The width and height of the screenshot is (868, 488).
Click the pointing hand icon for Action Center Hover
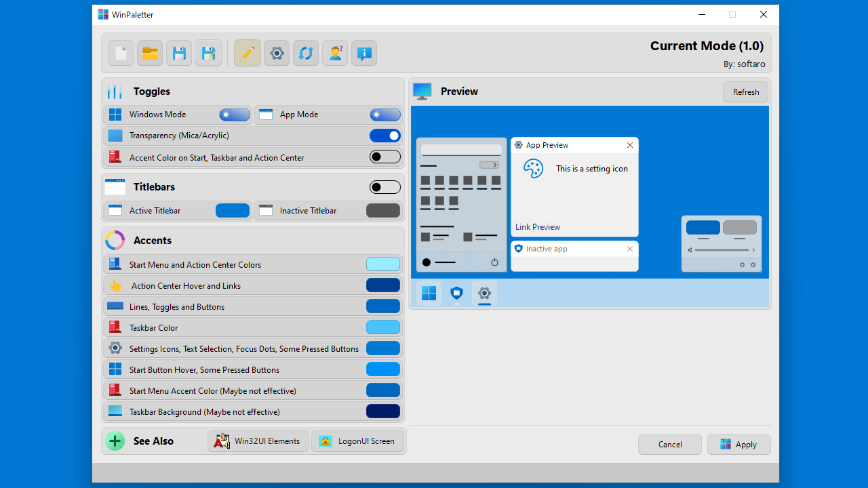(115, 285)
